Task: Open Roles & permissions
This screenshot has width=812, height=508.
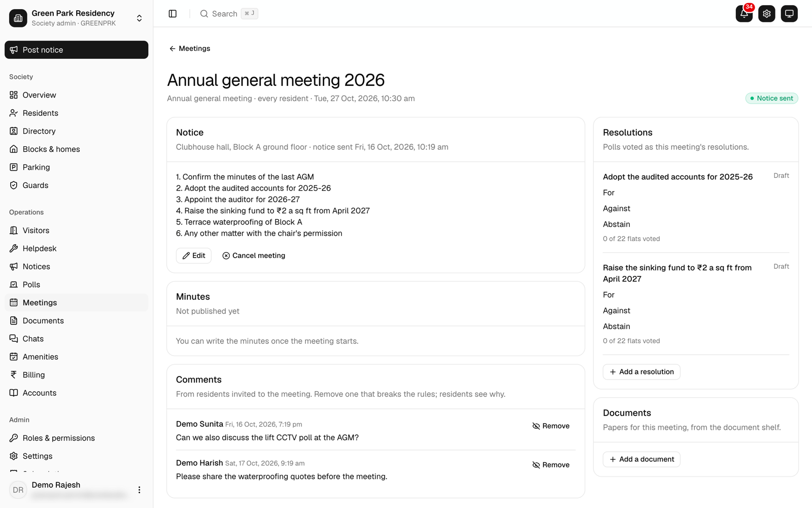Action: pos(76,438)
